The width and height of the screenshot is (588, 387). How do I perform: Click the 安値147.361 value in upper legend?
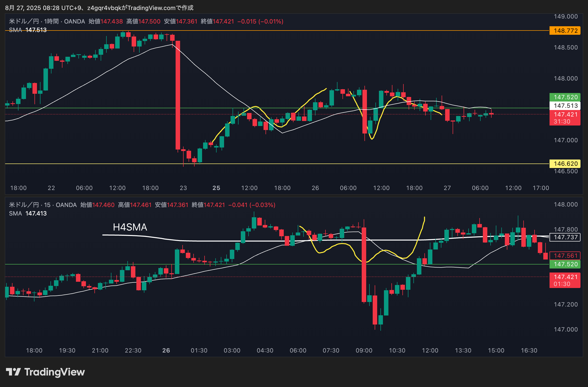[x=181, y=21]
